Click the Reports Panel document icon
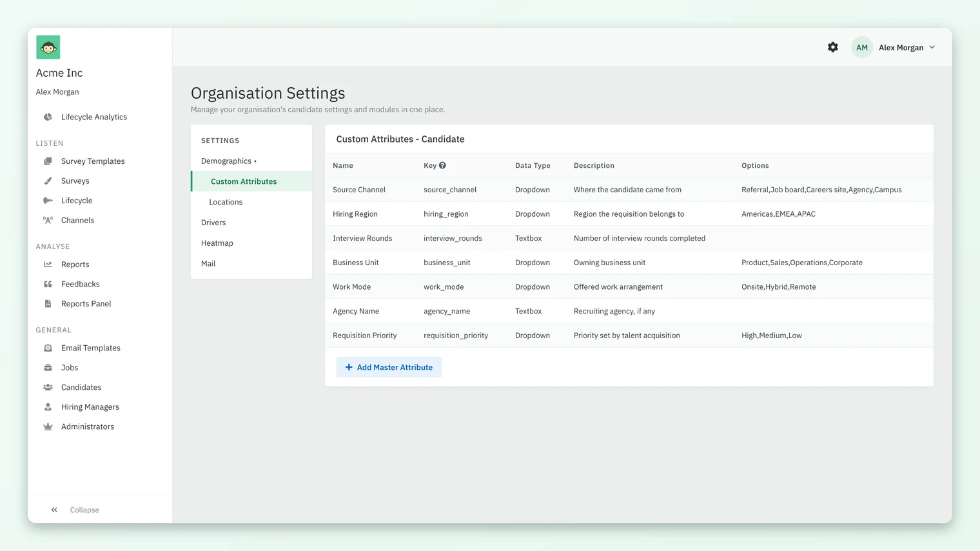The width and height of the screenshot is (980, 551). coord(48,304)
